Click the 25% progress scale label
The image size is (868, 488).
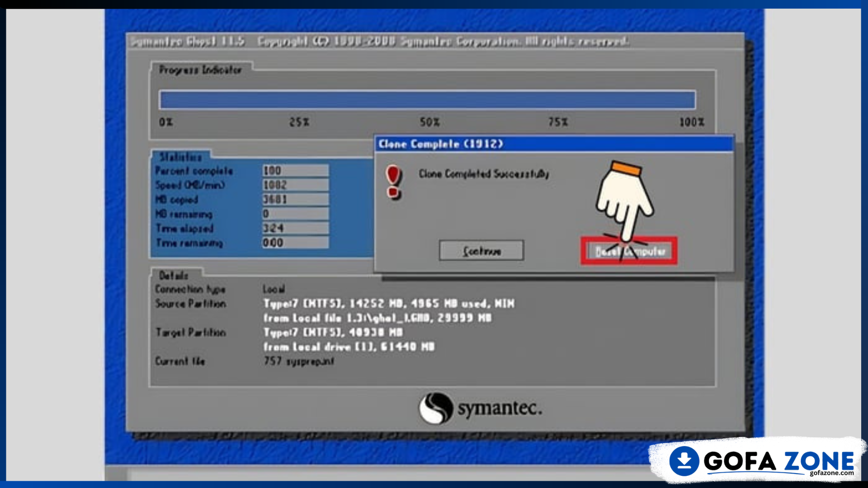coord(299,122)
